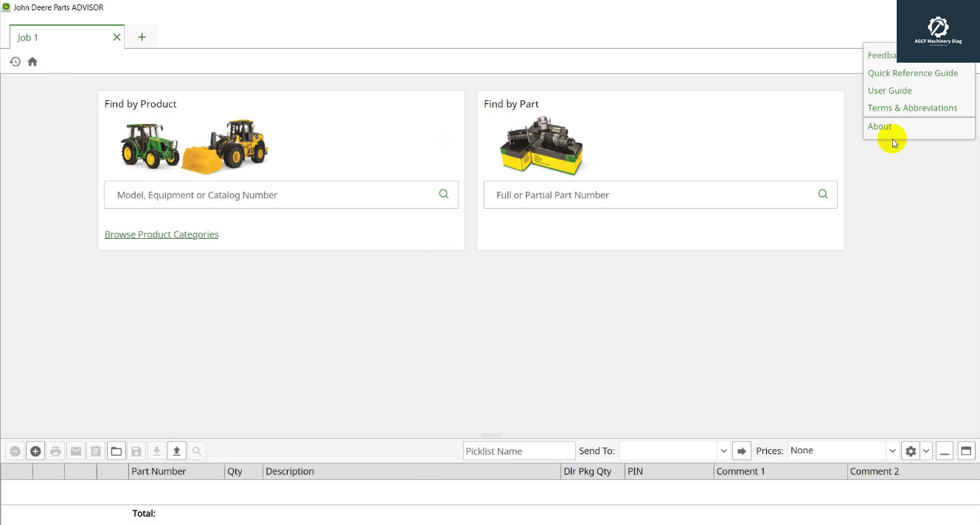Open Browse Product Categories link

coord(161,234)
